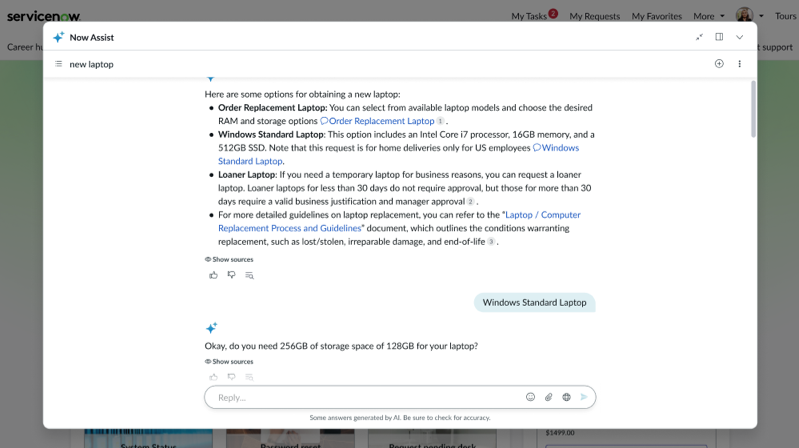Give thumbs up to the laptop options answer
The width and height of the screenshot is (799, 448).
pyautogui.click(x=214, y=275)
